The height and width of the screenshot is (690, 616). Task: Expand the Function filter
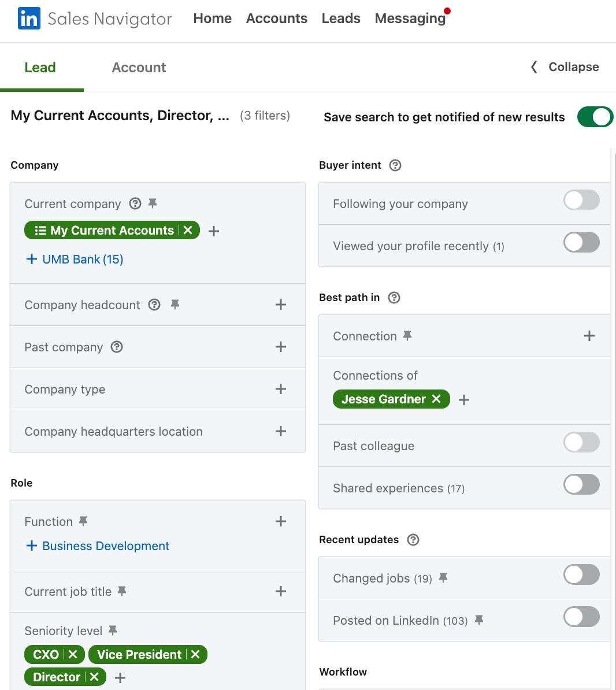[281, 521]
